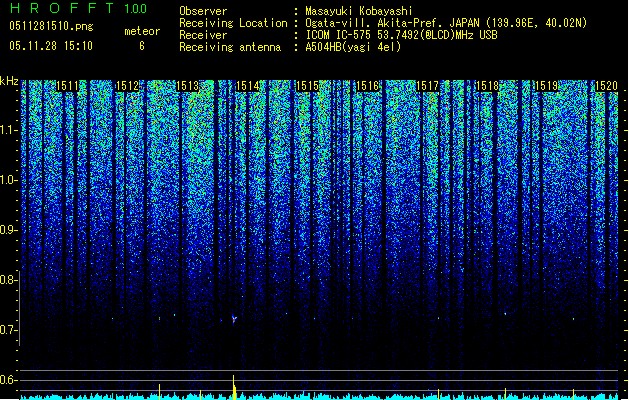This screenshot has width=629, height=400.
Task: Select the 0.9 frequency axis label
Action: pyautogui.click(x=8, y=230)
